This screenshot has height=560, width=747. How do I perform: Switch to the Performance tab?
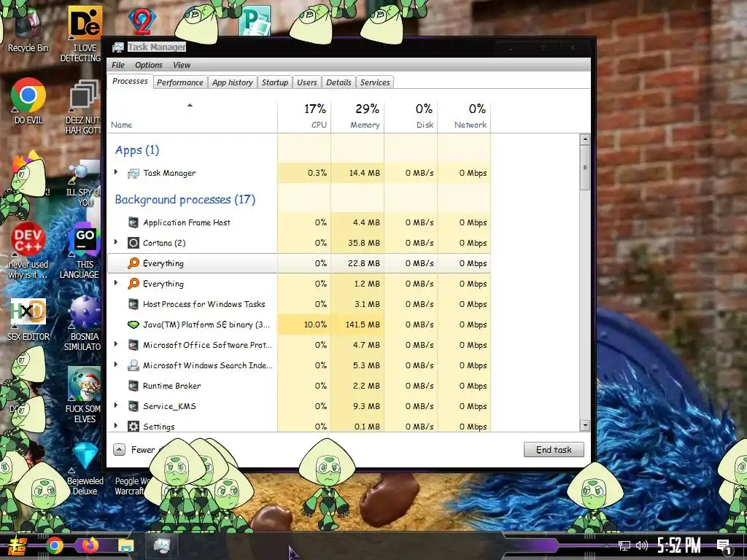tap(180, 82)
